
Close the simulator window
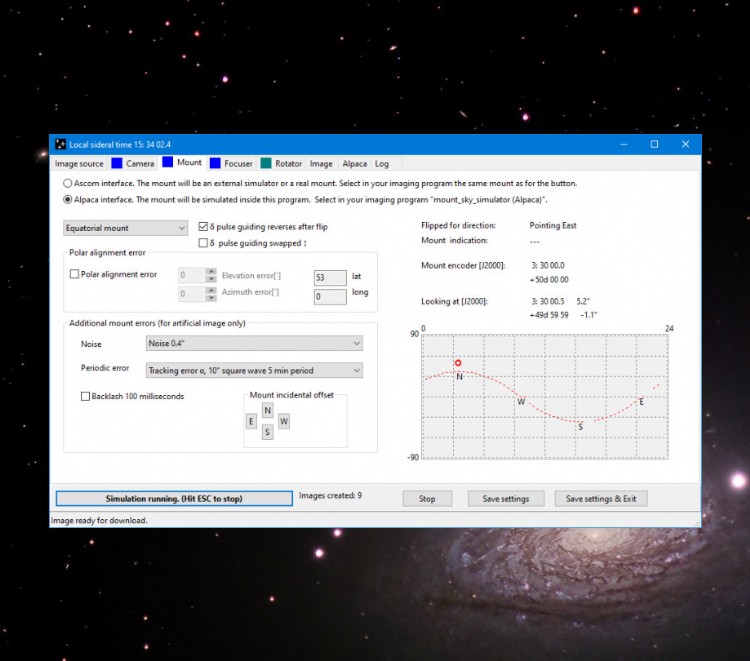(x=685, y=144)
